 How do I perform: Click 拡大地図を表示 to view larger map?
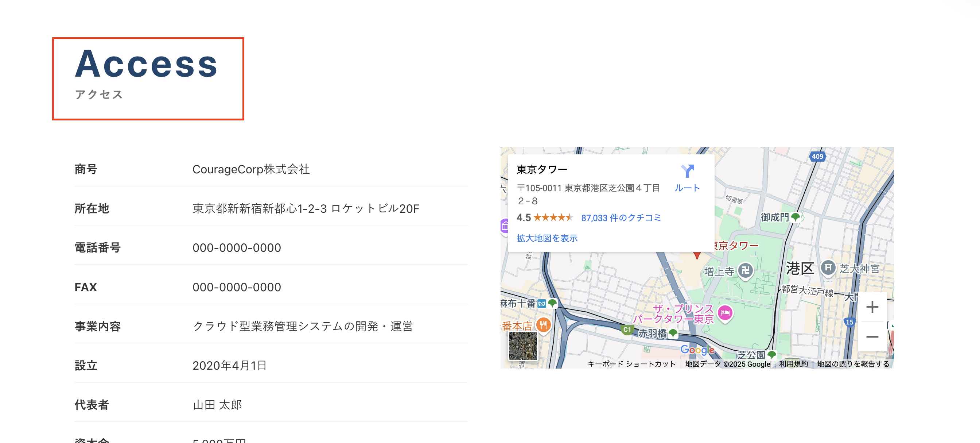pos(547,238)
